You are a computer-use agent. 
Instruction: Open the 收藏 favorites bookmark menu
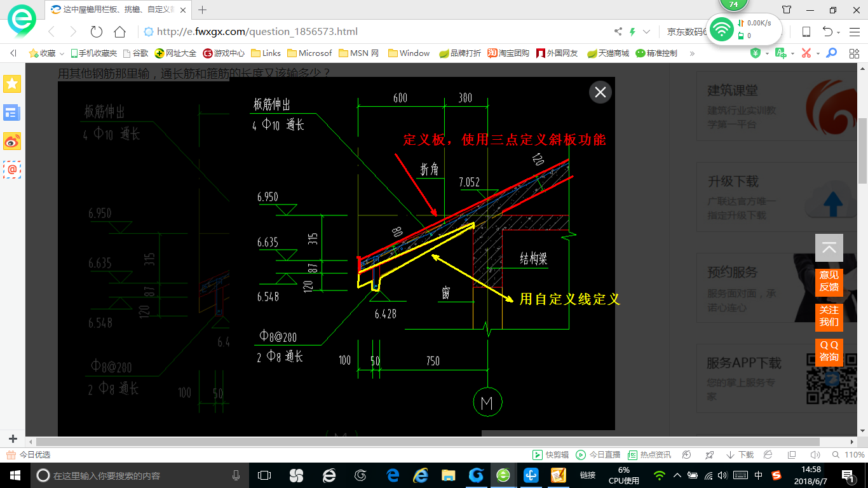46,53
